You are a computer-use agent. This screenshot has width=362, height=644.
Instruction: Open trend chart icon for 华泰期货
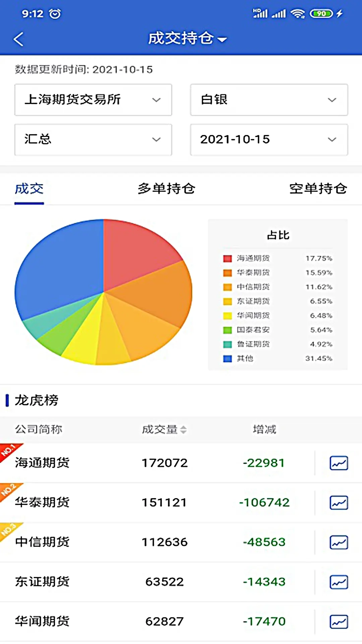click(x=339, y=503)
